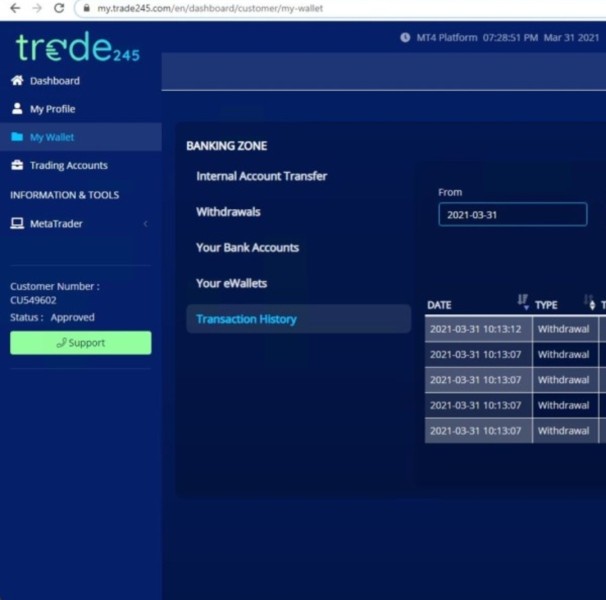Open Your Bank Accounts
The image size is (606, 600).
pyautogui.click(x=248, y=247)
